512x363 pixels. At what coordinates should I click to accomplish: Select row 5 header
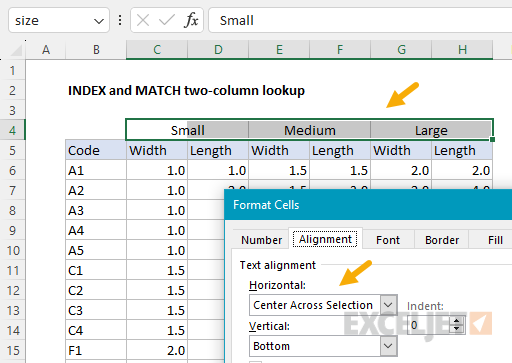[x=13, y=150]
